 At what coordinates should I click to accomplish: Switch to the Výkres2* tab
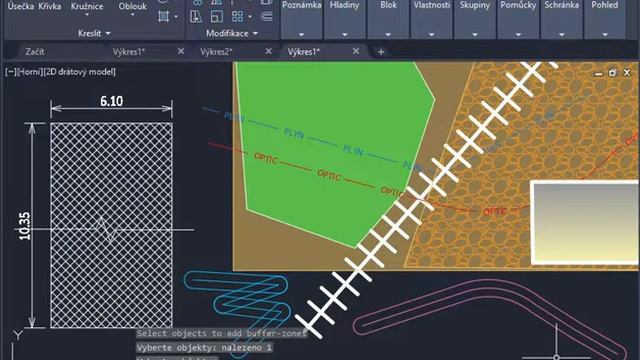216,52
